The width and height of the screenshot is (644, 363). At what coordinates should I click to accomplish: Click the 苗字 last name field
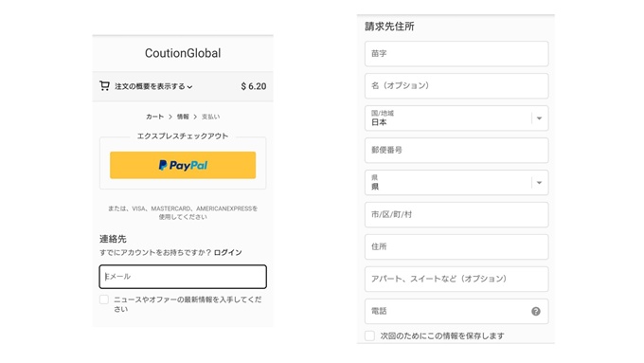pyautogui.click(x=456, y=53)
